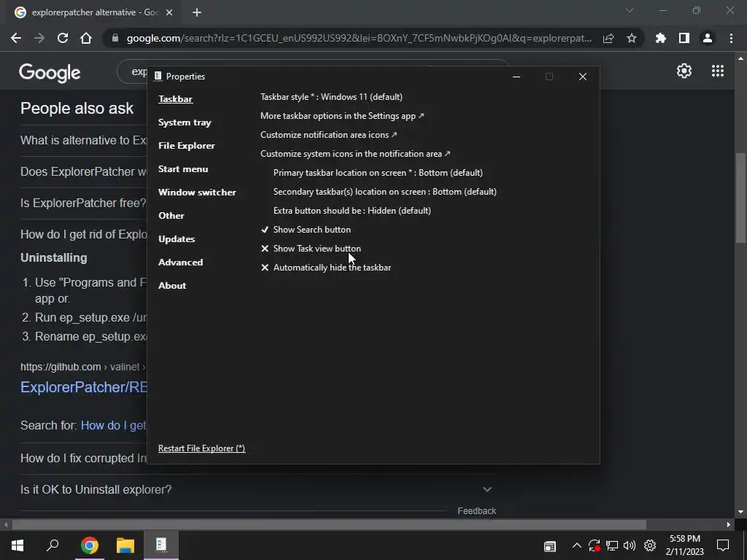Click the page scroll-down arrow

[x=740, y=512]
